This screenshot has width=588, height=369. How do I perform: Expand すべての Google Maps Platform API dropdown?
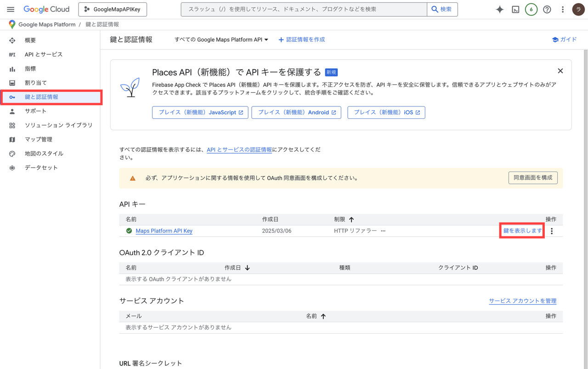pos(221,39)
